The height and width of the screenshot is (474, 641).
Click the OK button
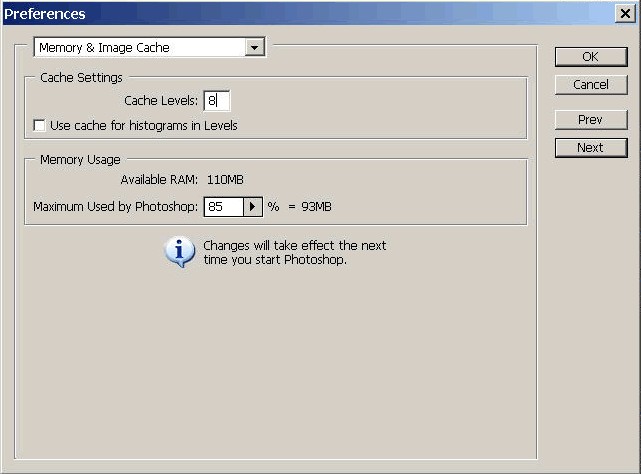point(591,57)
